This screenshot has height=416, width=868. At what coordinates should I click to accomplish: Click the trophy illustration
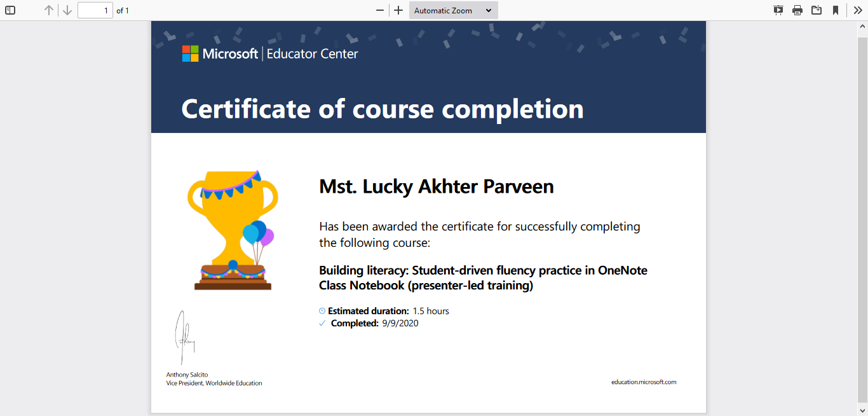tap(233, 230)
